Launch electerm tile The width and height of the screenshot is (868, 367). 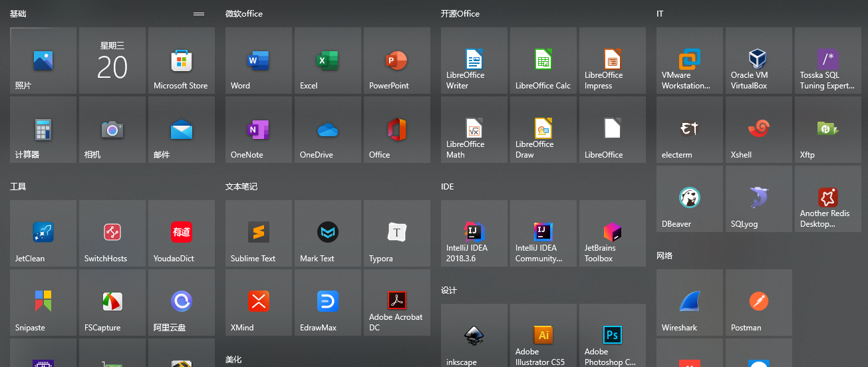point(690,130)
